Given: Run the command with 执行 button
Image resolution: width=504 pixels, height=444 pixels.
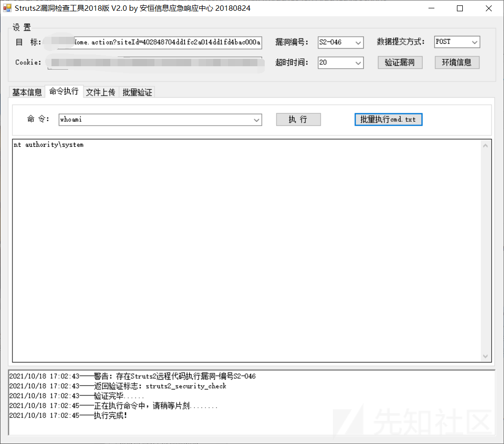Looking at the screenshot, I should [298, 119].
